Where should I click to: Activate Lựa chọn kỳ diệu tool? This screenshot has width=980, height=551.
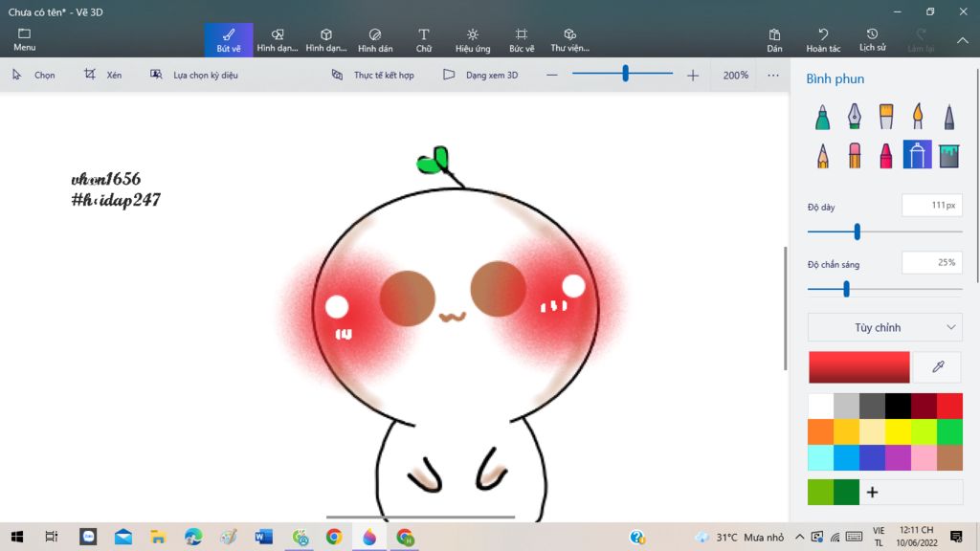(193, 75)
